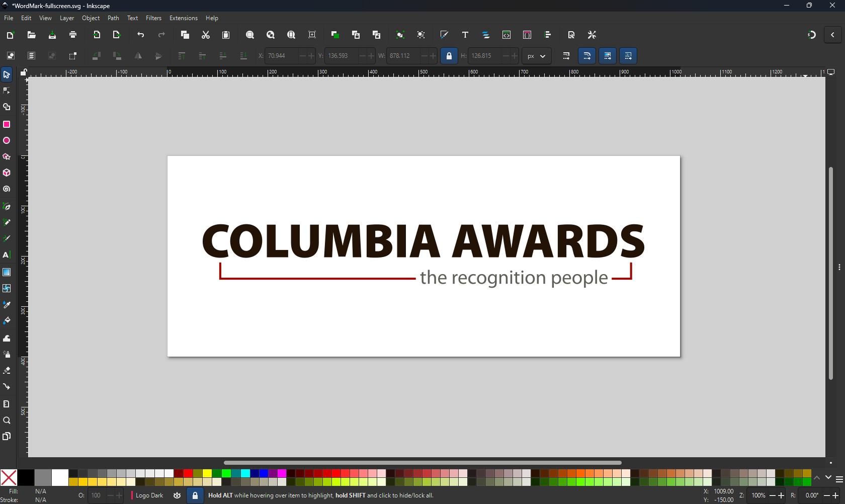Open Inkscape Preferences wrench icon
845x504 pixels.
pyautogui.click(x=592, y=35)
